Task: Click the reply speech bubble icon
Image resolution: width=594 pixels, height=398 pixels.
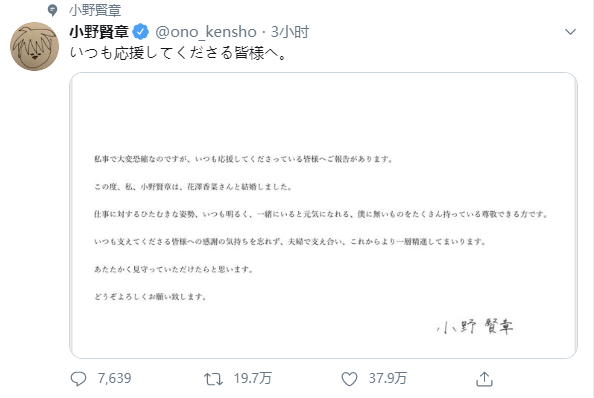Action: point(78,379)
